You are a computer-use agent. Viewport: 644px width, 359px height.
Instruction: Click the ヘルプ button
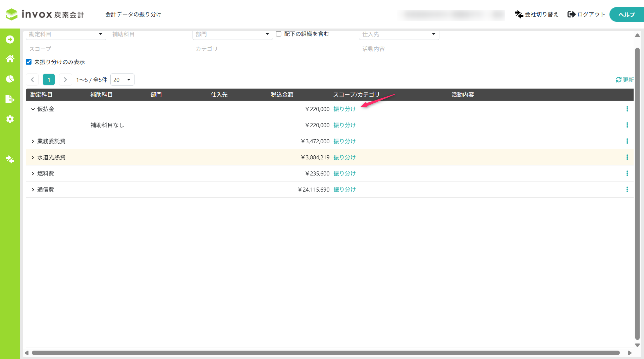(627, 14)
